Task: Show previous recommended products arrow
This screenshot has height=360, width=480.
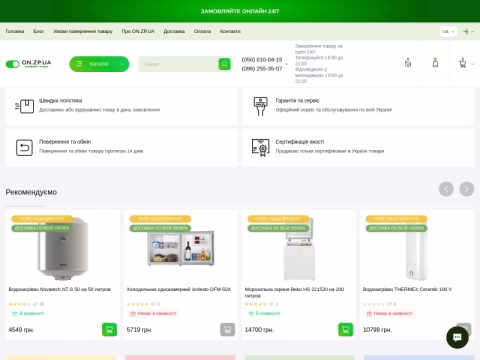Action: click(446, 189)
